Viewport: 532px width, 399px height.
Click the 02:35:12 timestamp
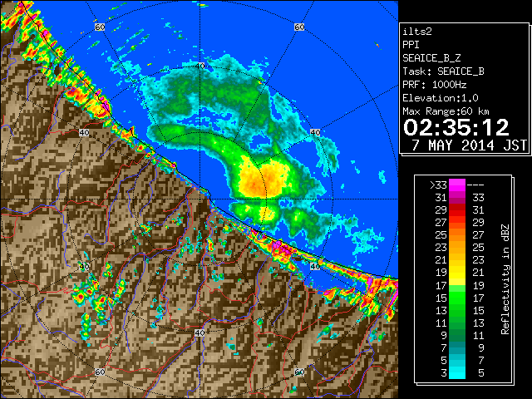(456, 127)
